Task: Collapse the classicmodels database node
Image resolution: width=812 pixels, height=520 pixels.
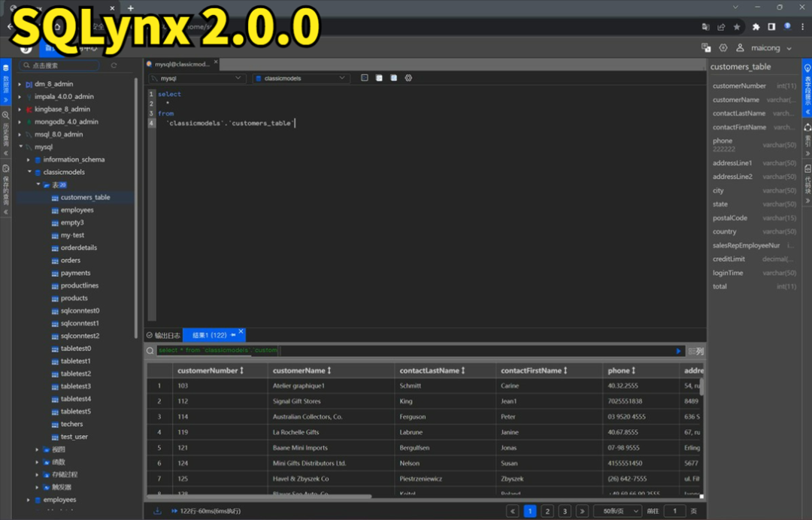Action: coord(29,172)
